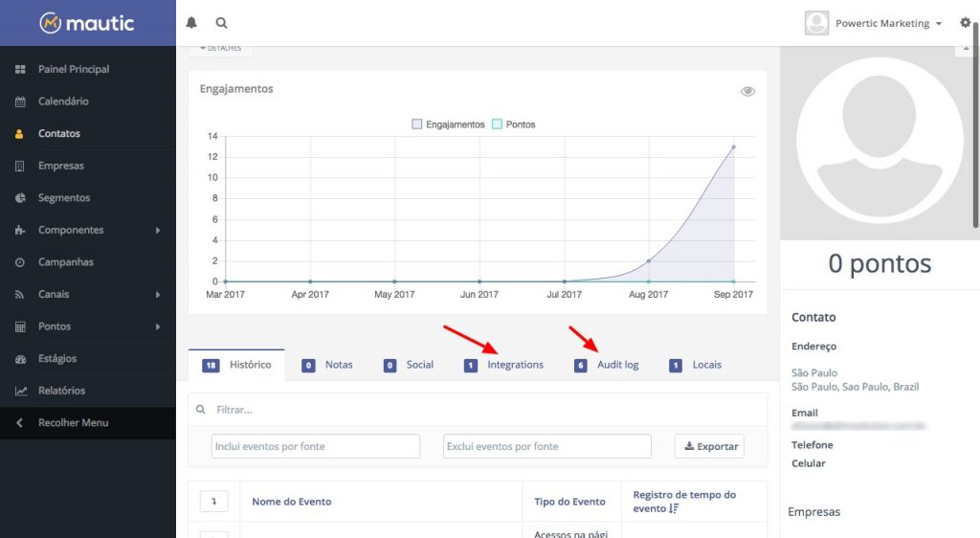
Task: Click the search magnifier icon in header
Action: click(x=221, y=22)
